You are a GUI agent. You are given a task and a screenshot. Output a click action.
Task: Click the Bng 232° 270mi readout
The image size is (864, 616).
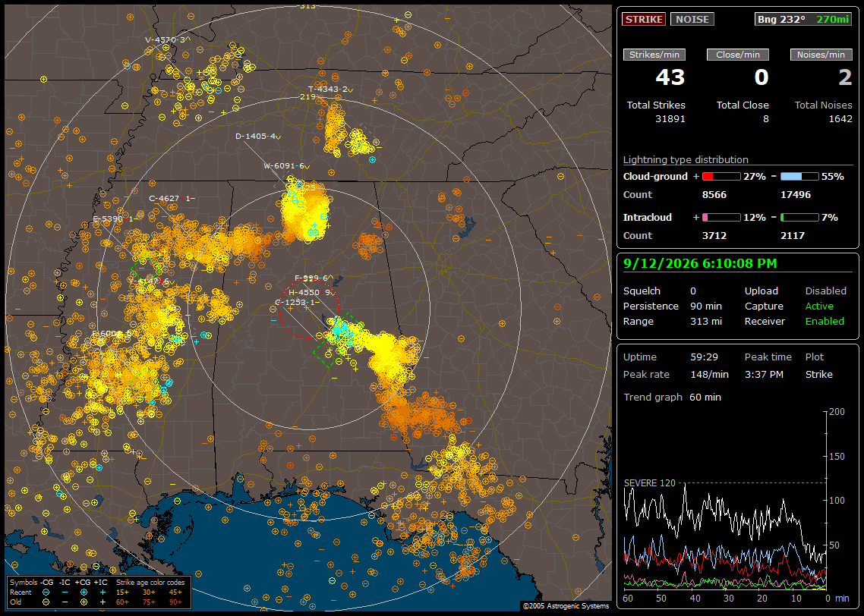[803, 19]
